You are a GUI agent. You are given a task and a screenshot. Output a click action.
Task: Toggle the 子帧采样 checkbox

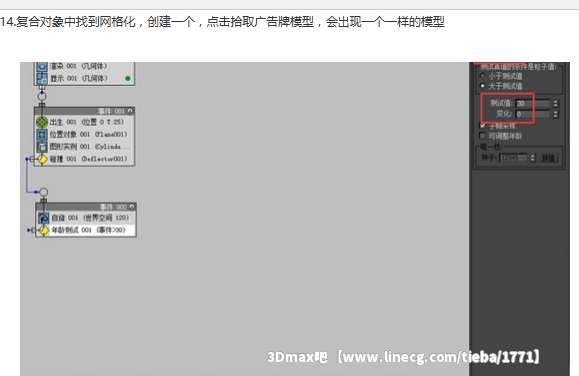point(482,126)
